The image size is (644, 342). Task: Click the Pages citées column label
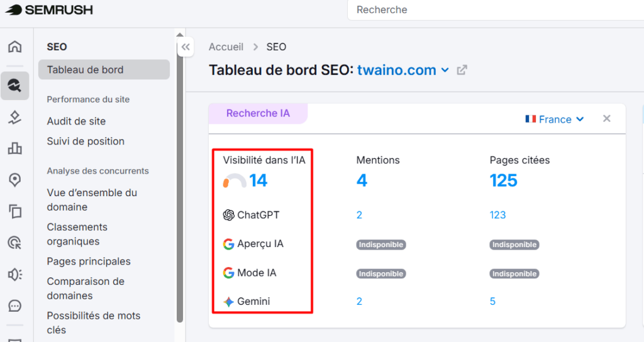click(x=519, y=160)
